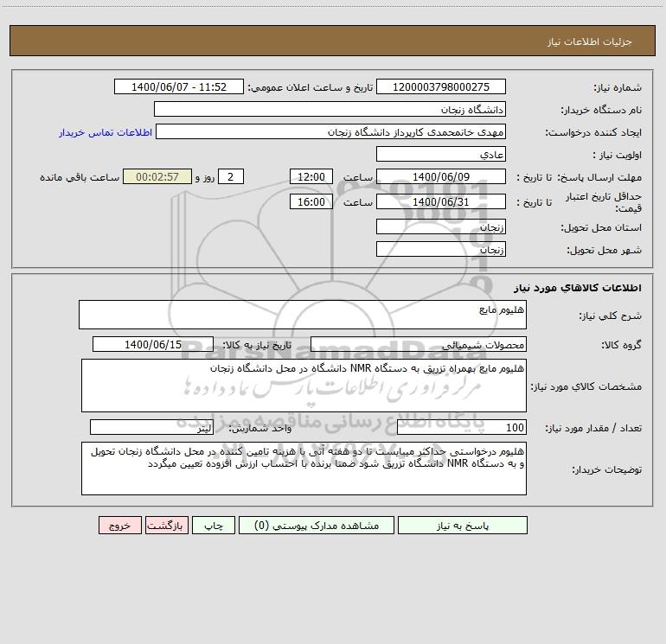Image resolution: width=666 pixels, height=644 pixels.
Task: Click price validity date 1400/06/31
Action: [441, 201]
